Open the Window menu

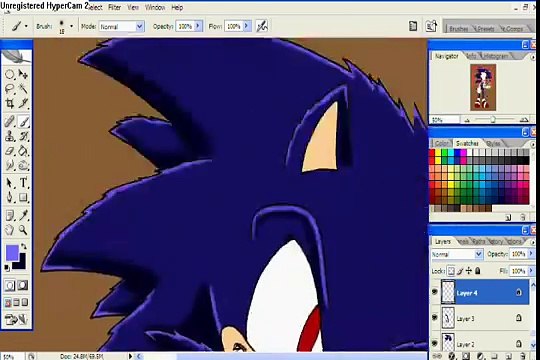coord(155,7)
